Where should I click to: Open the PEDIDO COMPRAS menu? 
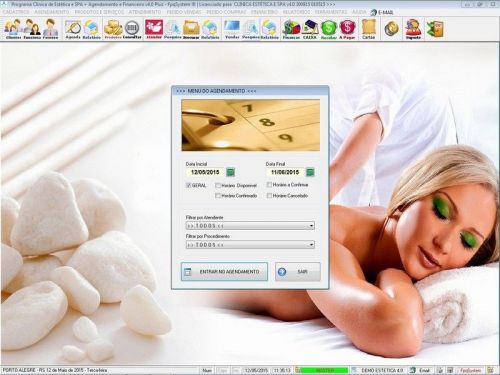[226, 12]
